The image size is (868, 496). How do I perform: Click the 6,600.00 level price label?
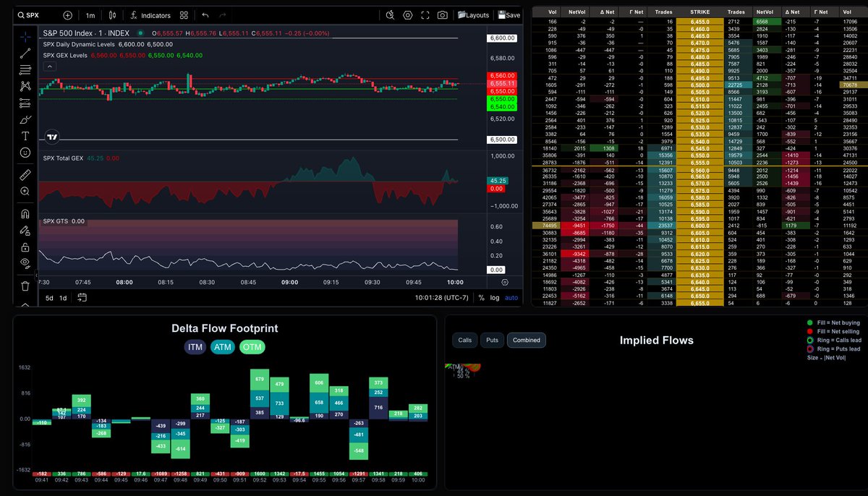501,38
